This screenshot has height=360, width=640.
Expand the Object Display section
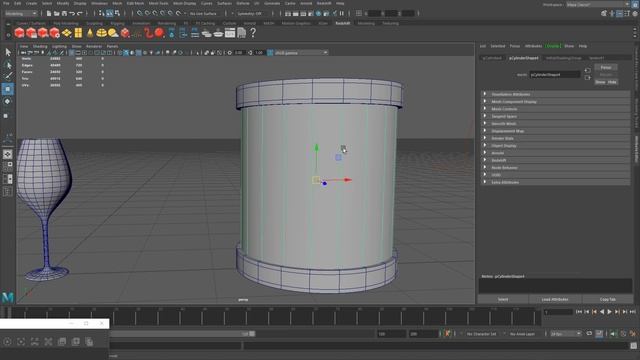click(x=556, y=146)
